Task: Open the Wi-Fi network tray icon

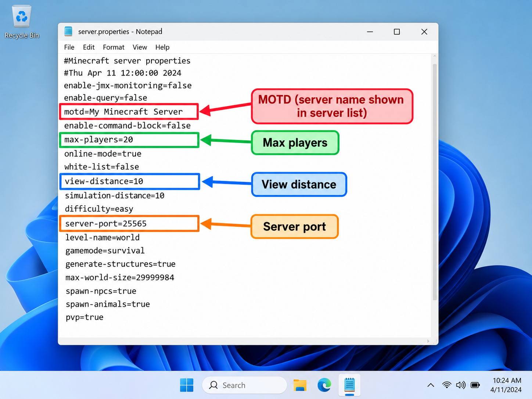Action: (447, 385)
